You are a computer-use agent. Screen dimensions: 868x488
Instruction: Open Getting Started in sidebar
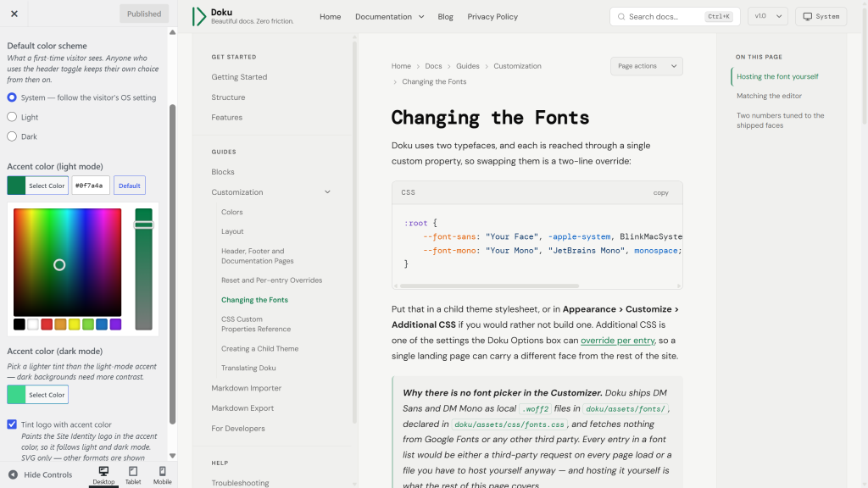click(239, 77)
